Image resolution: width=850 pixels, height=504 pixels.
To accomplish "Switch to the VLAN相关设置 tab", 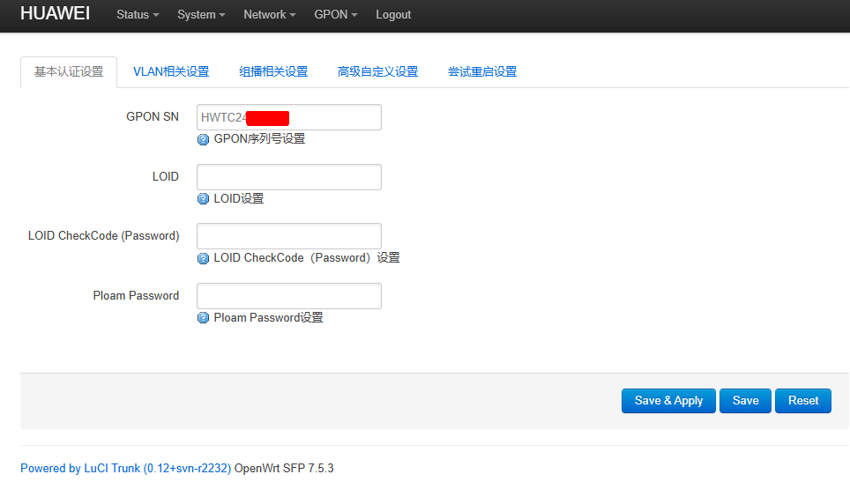I will point(171,71).
